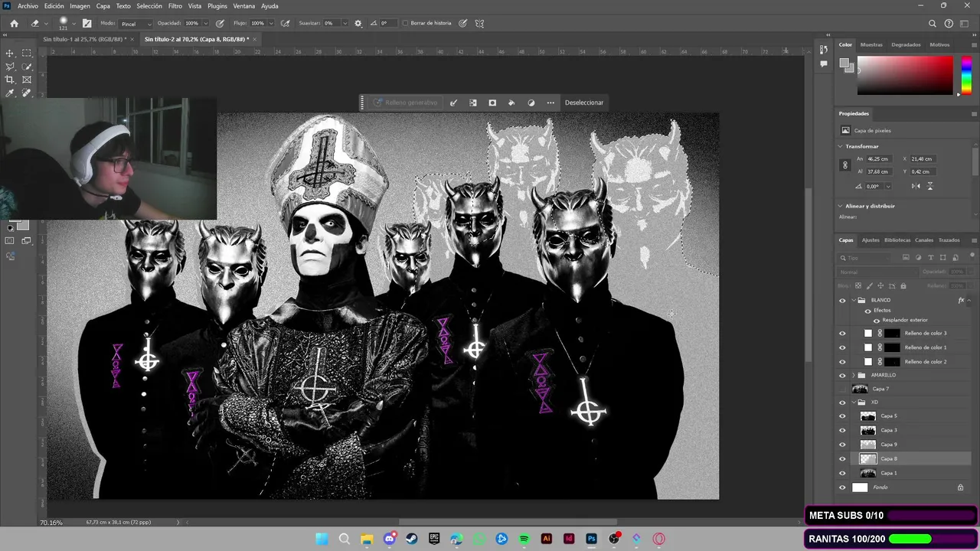Image resolution: width=980 pixels, height=551 pixels.
Task: Click the foreground color swatch in Color panel
Action: [x=844, y=64]
